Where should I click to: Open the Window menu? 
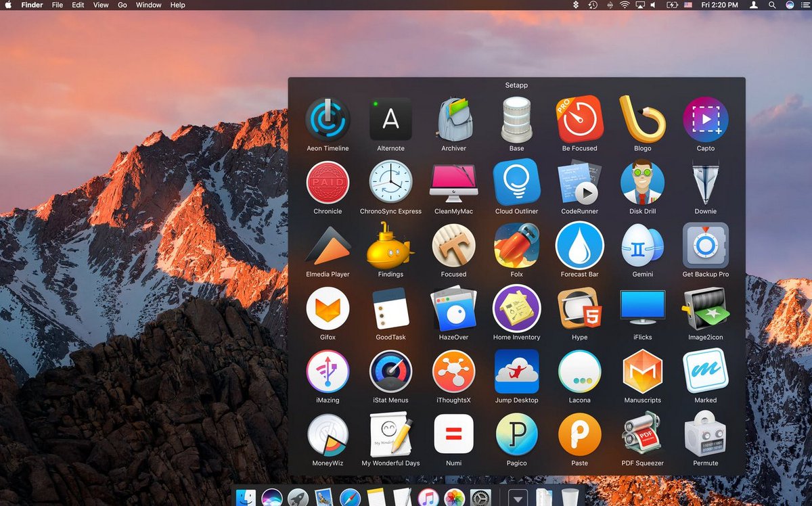(x=148, y=5)
